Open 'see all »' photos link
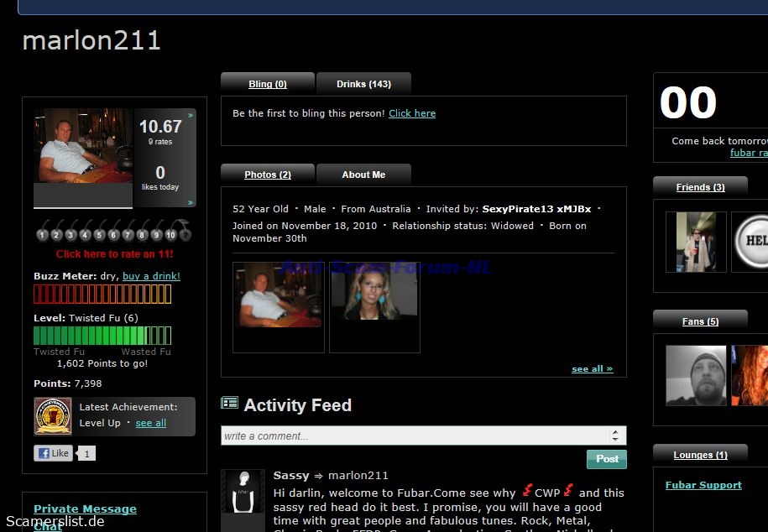This screenshot has width=768, height=532. click(x=592, y=369)
